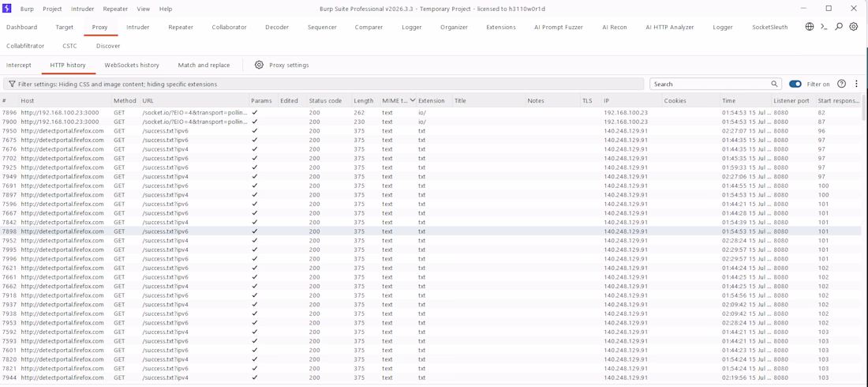The image size is (868, 387).
Task: Select request row number 7944
Action: tap(431, 378)
